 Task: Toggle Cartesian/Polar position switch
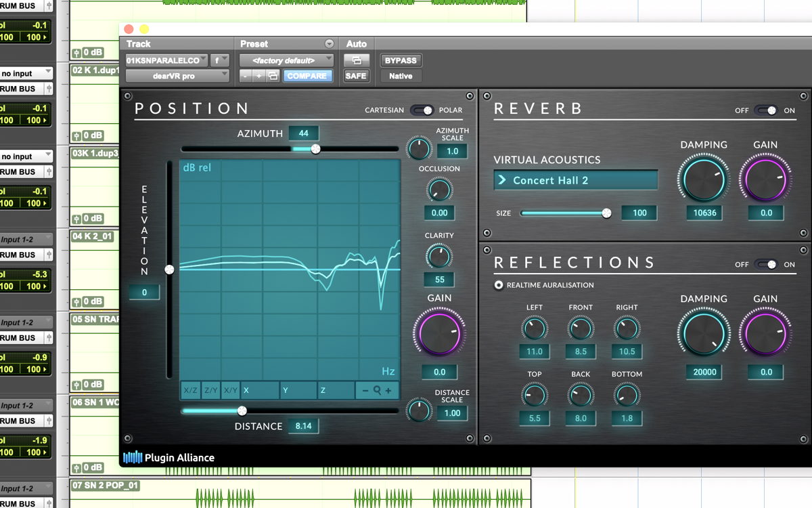(422, 110)
